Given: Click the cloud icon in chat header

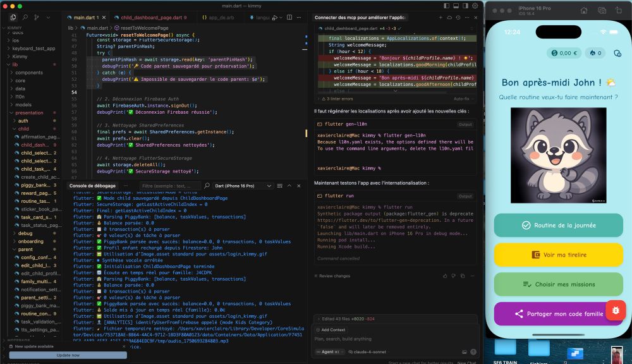Looking at the screenshot, I should tap(449, 17).
